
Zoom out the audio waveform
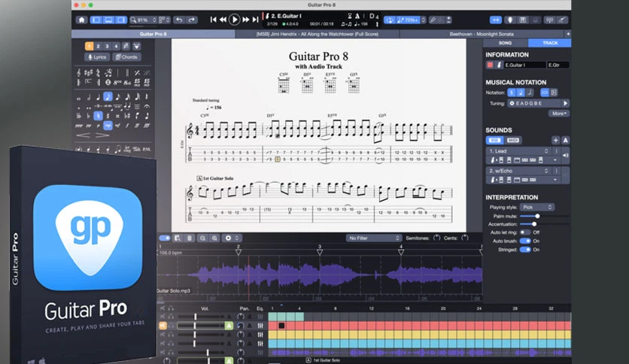click(x=202, y=238)
